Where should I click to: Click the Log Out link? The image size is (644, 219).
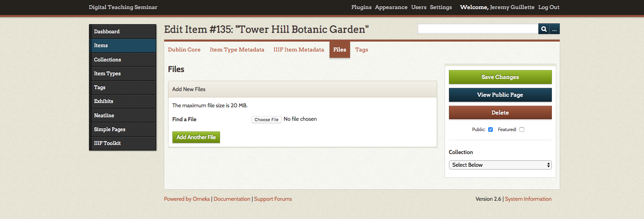click(x=549, y=7)
